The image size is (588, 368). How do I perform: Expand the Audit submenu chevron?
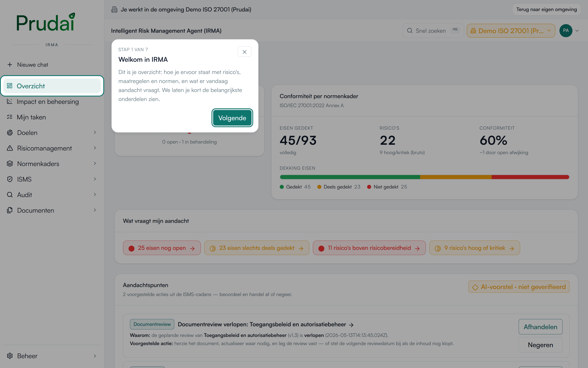(95, 195)
